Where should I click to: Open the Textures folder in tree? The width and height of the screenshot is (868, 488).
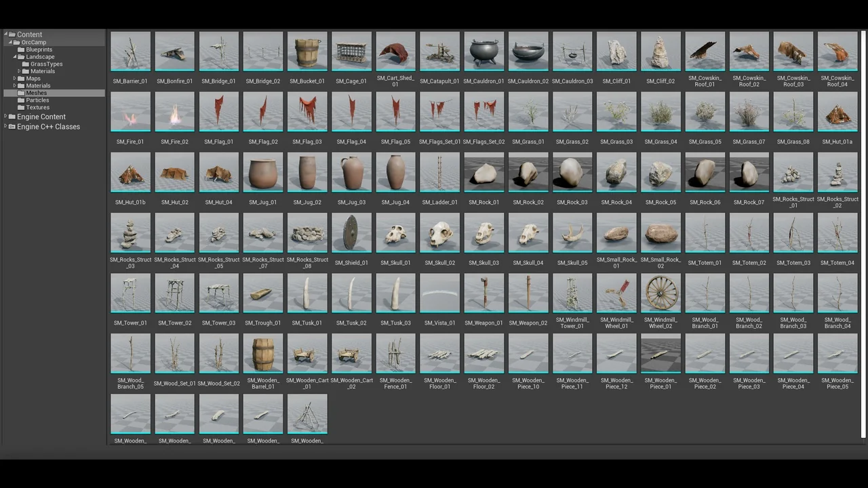click(x=37, y=107)
